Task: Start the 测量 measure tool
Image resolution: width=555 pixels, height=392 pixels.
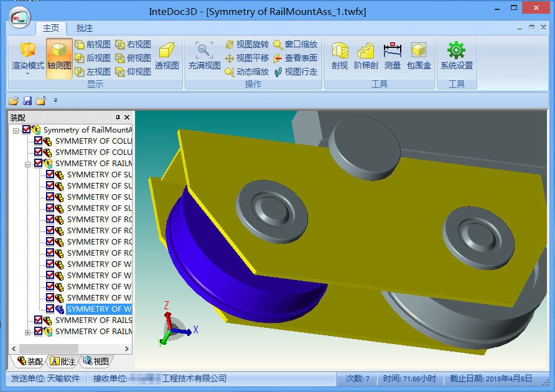Action: [x=392, y=56]
